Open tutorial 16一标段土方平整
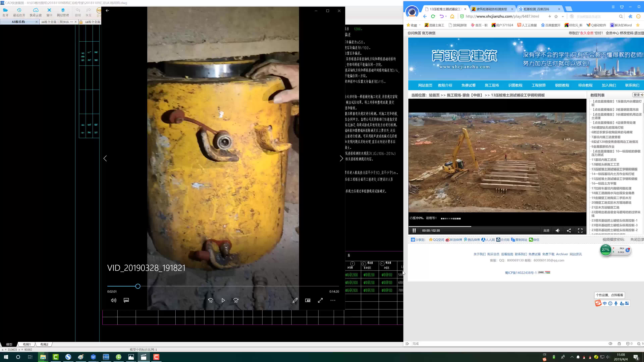The image size is (644, 362). pyautogui.click(x=604, y=183)
